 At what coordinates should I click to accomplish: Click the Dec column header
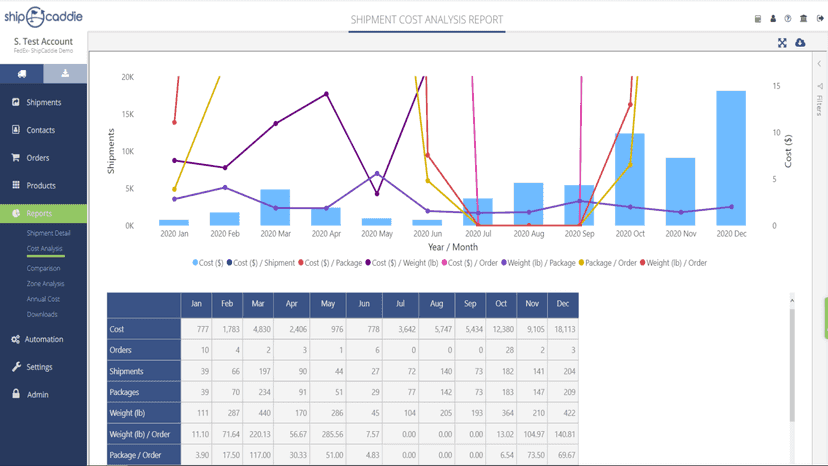[x=563, y=304]
